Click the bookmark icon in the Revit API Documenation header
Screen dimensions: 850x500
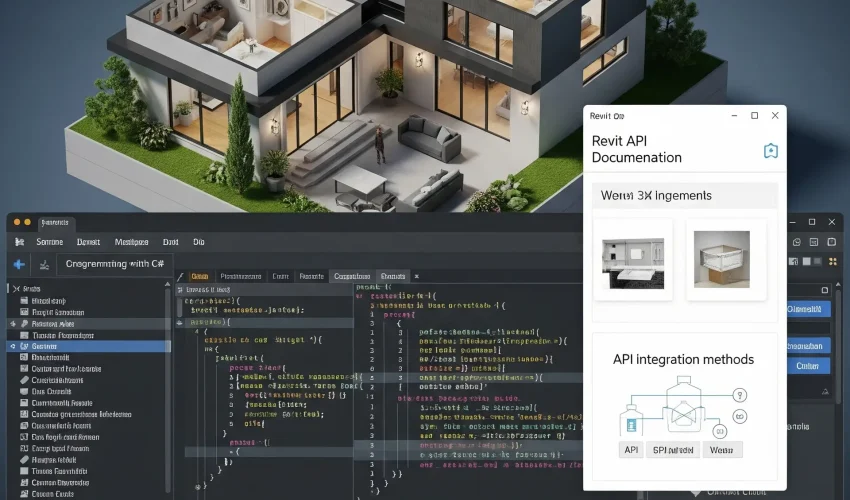click(771, 151)
